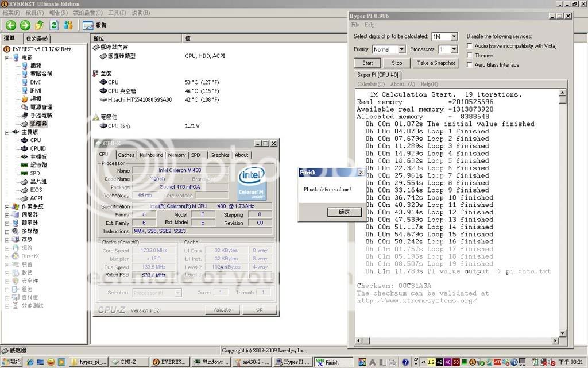Select the 多媒體 multimedia icon in tree
The image size is (588, 368).
(16, 231)
